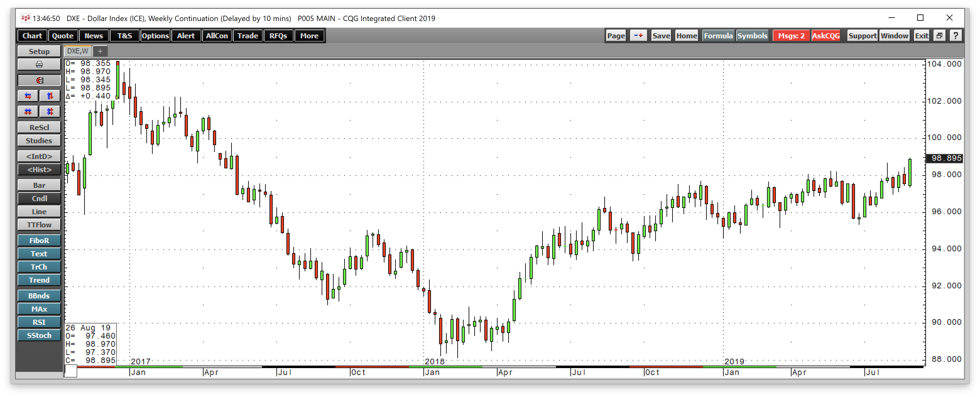Viewport: 980px width, 397px height.
Task: Add the BBnds Bollinger Bands study
Action: 39,296
